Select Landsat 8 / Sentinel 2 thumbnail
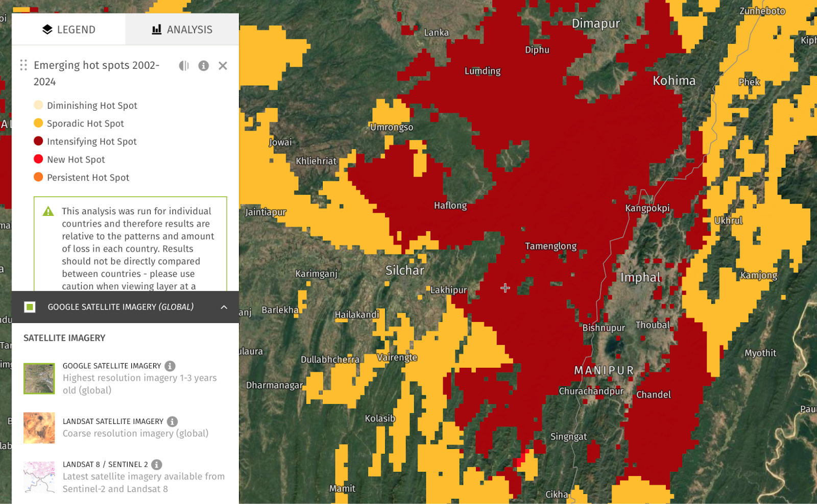817x504 pixels. pos(39,477)
